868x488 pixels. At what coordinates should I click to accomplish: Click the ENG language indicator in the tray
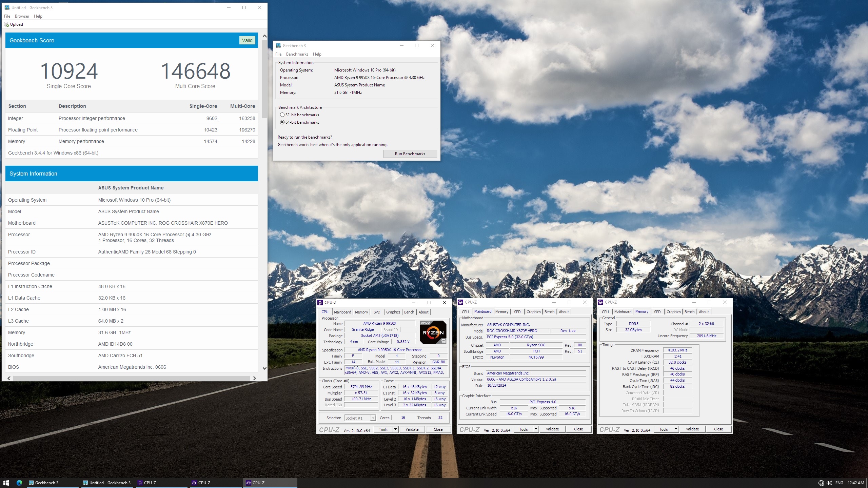tap(839, 483)
